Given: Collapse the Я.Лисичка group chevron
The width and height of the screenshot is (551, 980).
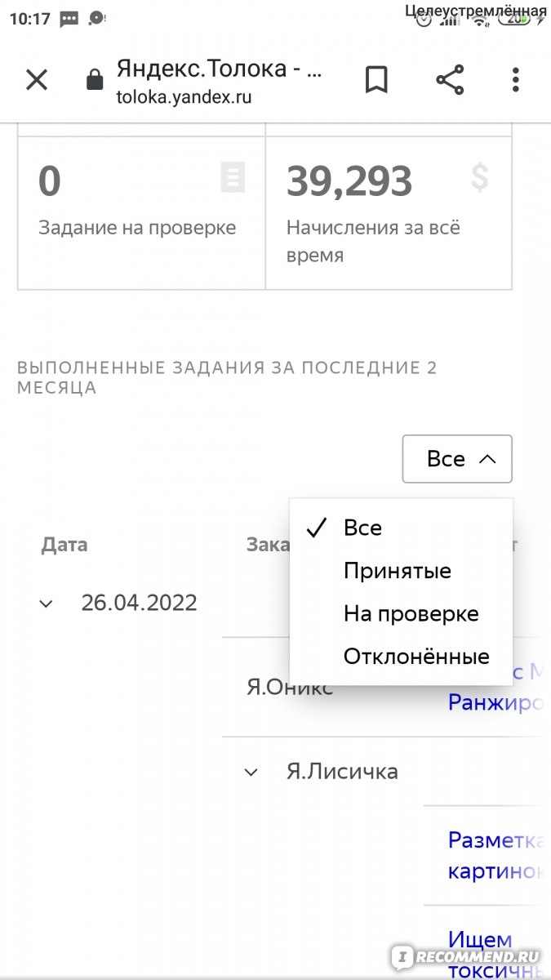Looking at the screenshot, I should pyautogui.click(x=251, y=772).
